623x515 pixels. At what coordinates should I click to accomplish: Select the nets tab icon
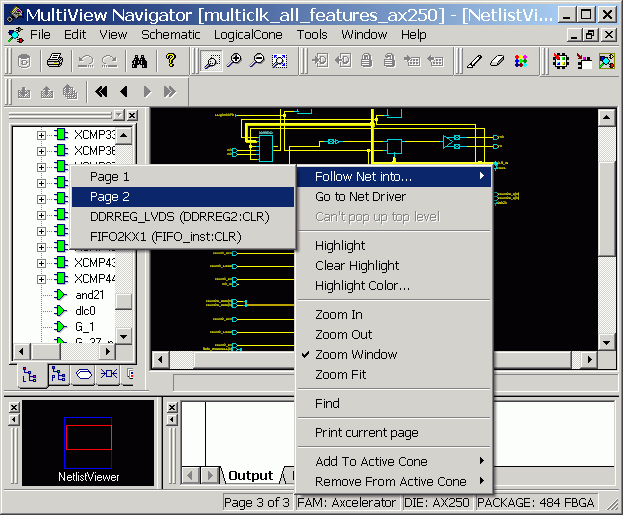(108, 374)
